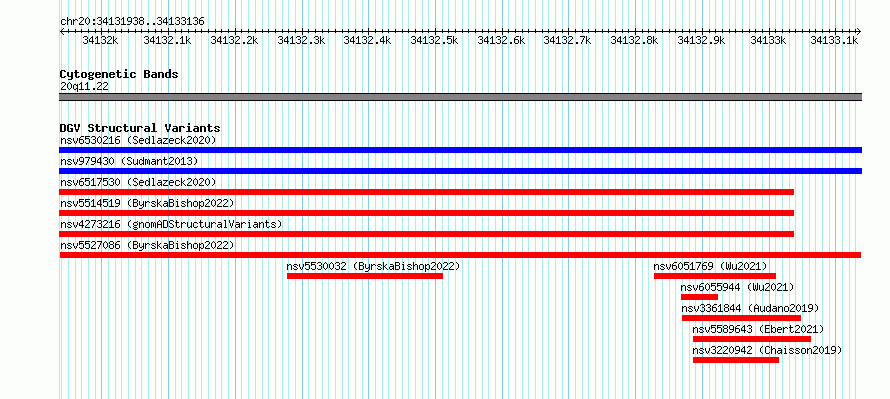Viewport: 890px width, 399px height.
Task: Click the Cytogenetic Bands track title
Action: [119, 74]
